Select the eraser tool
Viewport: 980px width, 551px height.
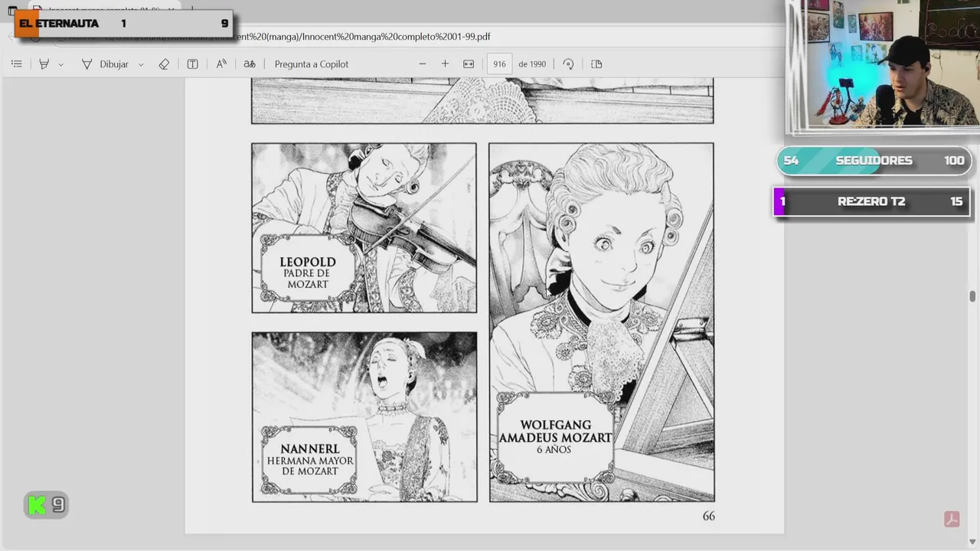pos(164,64)
